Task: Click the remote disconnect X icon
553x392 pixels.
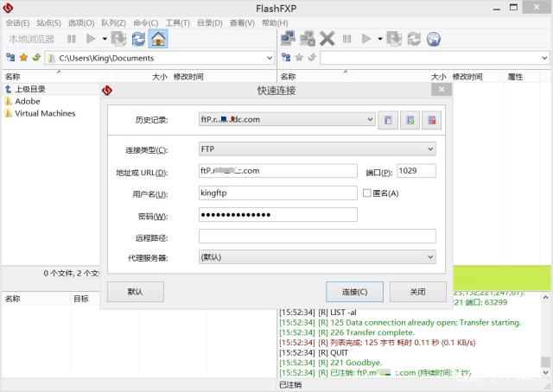Action: 327,39
